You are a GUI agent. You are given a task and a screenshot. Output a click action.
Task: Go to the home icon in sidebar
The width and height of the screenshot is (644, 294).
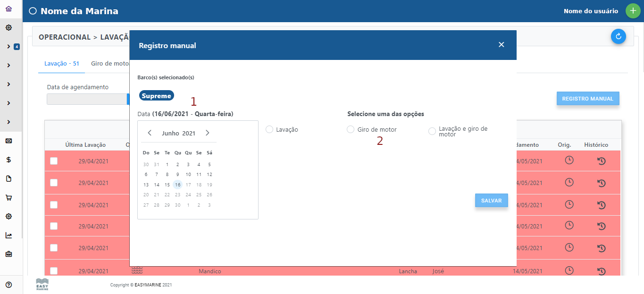pyautogui.click(x=8, y=9)
